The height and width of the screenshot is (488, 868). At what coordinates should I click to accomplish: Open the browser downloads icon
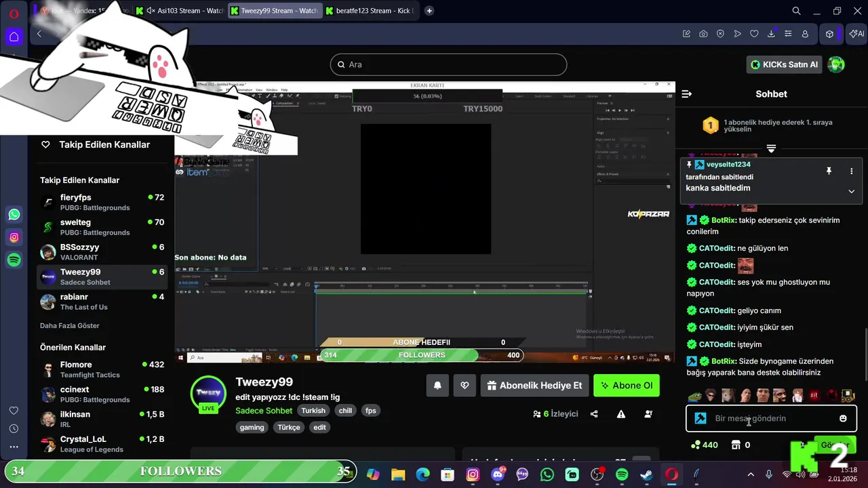click(x=771, y=34)
